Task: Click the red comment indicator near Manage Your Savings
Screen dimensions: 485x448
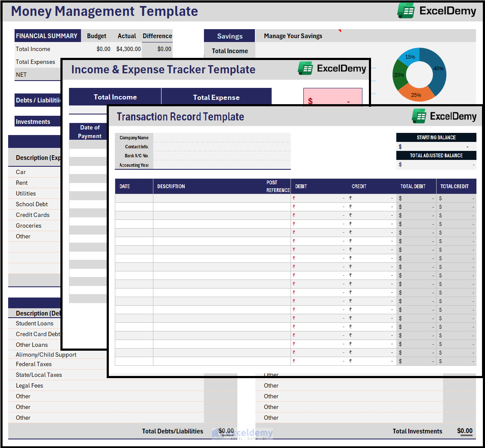Action: point(341,30)
